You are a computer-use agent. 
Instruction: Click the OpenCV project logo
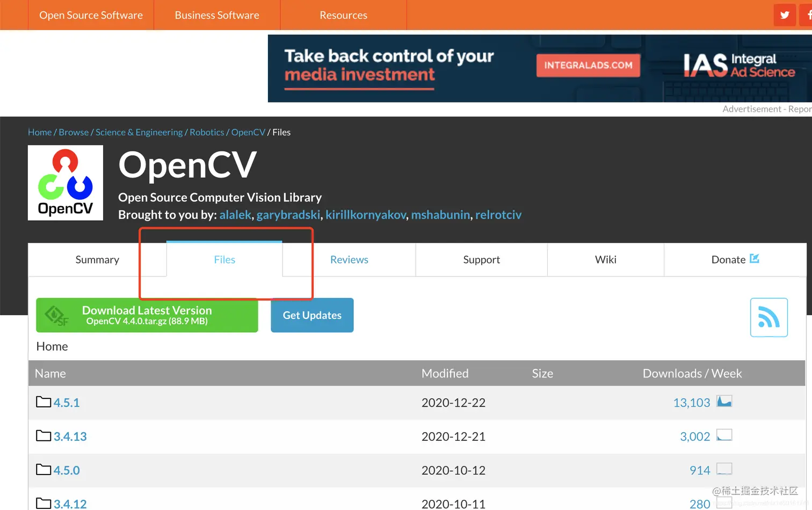click(x=66, y=183)
